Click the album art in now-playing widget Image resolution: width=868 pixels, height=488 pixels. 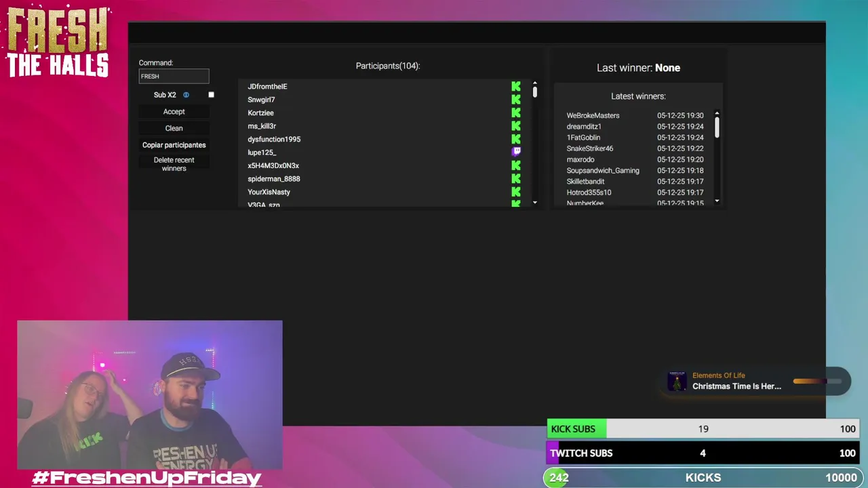click(x=677, y=381)
